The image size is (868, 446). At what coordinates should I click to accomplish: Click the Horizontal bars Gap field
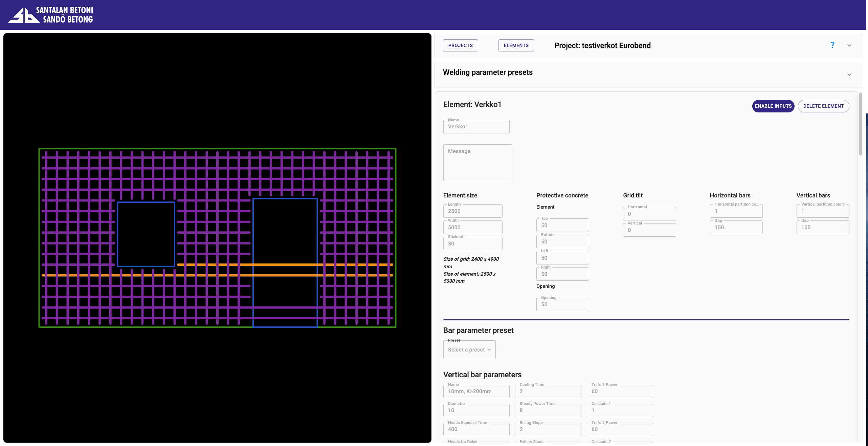736,227
